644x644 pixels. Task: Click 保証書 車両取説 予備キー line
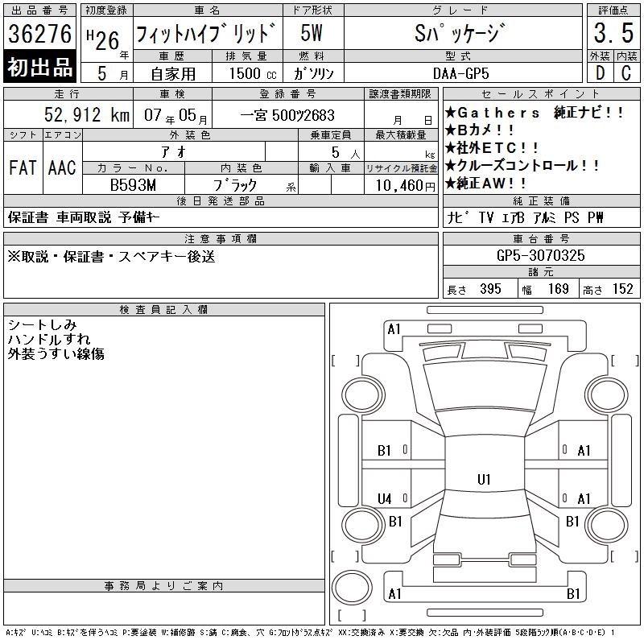[x=84, y=217]
